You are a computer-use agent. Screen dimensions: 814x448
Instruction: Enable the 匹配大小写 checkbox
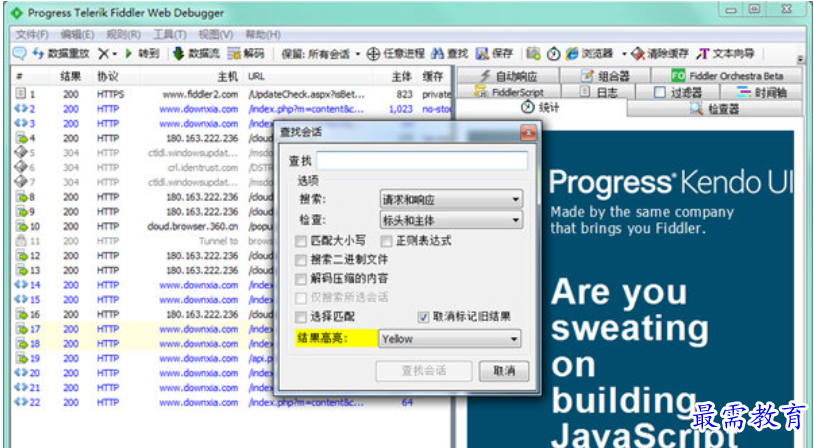coord(301,241)
